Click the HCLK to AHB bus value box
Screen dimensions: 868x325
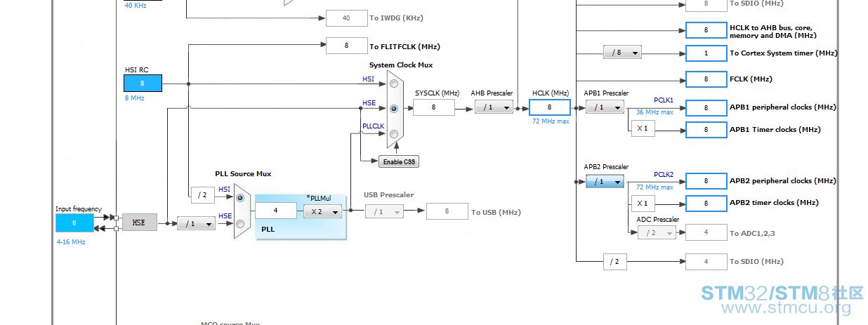click(x=706, y=30)
